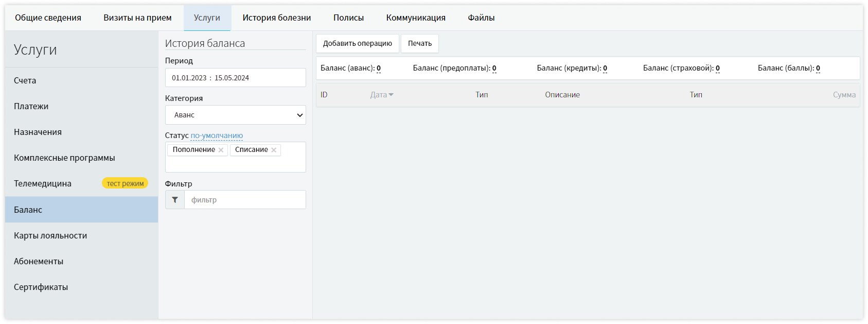Click the Баланс (баллы) value
The width and height of the screenshot is (868, 324).
(x=818, y=68)
